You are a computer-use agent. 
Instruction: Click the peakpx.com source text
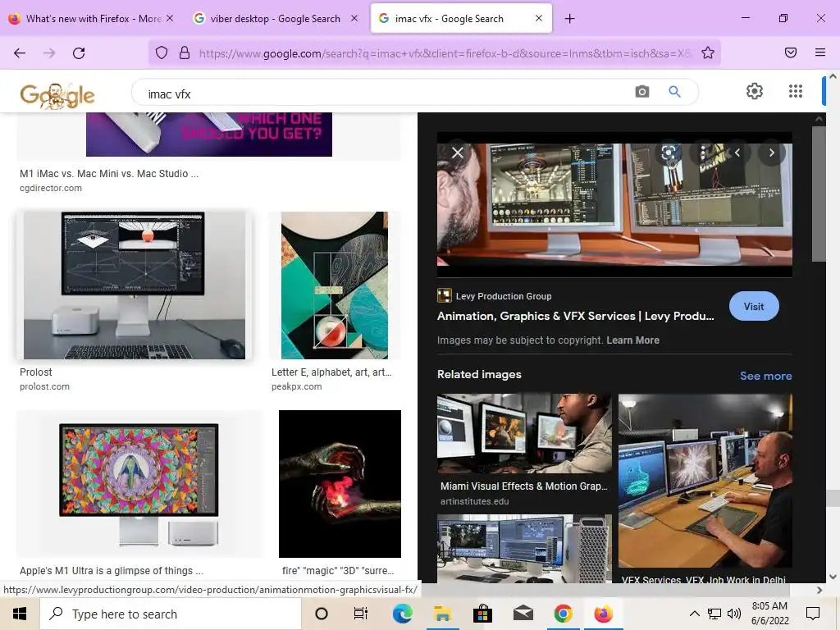click(297, 386)
